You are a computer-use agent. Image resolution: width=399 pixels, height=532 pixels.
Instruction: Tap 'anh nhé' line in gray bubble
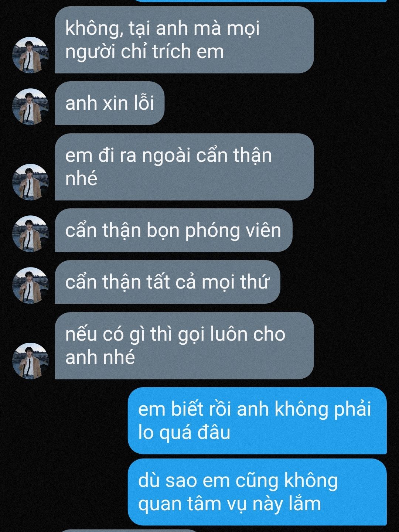tap(100, 357)
